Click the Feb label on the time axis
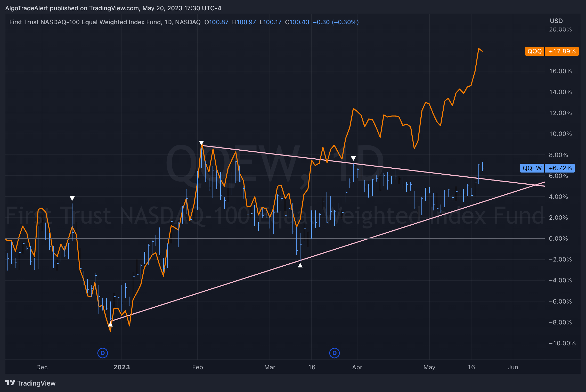586x392 pixels. pos(198,367)
